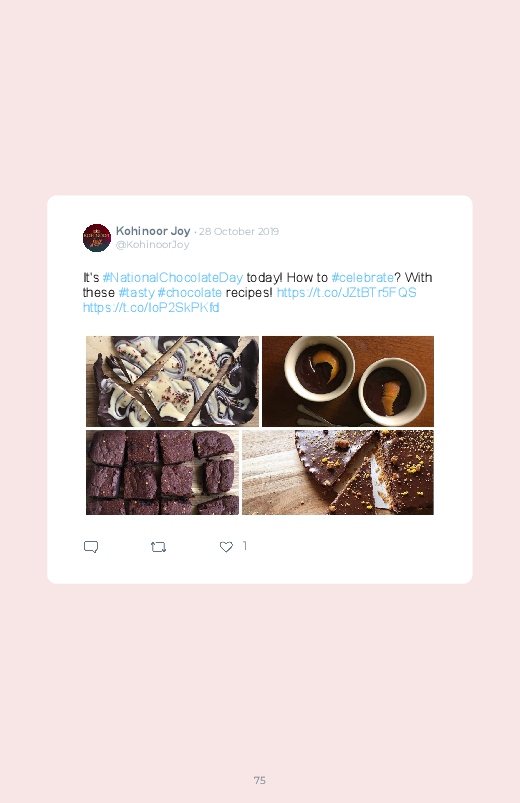This screenshot has height=803, width=520.
Task: Like the tweet with heart icon
Action: pyautogui.click(x=226, y=547)
